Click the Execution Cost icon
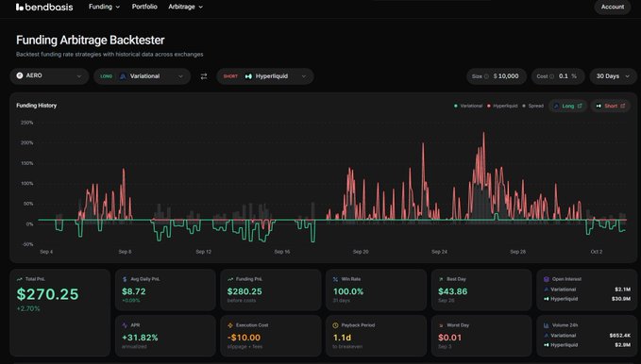Viewport: 641px width, 364px height. (x=230, y=325)
